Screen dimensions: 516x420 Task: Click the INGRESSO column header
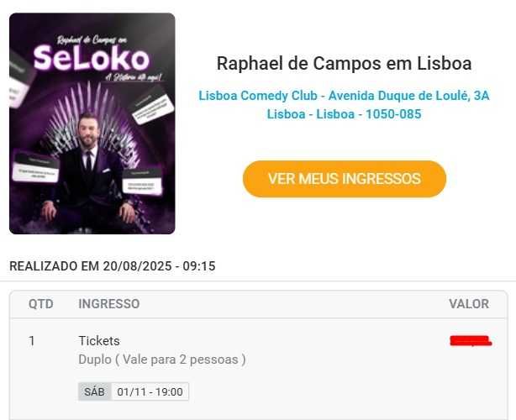[x=109, y=304]
